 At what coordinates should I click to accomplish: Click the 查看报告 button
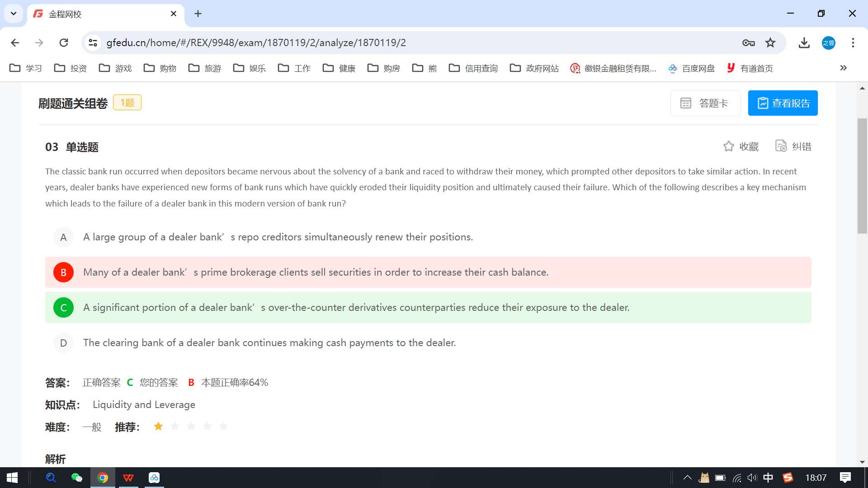pyautogui.click(x=783, y=103)
